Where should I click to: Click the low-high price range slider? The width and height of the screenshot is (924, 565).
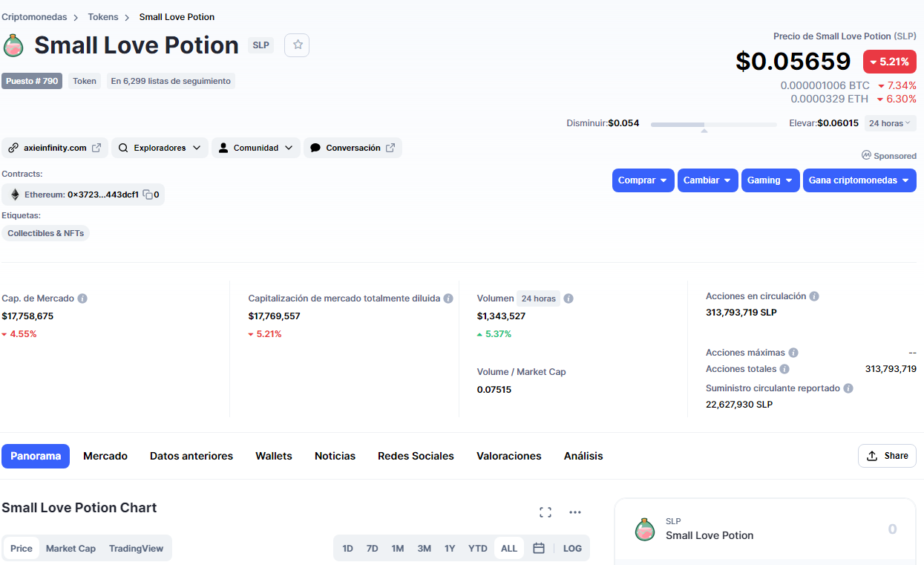(x=714, y=125)
